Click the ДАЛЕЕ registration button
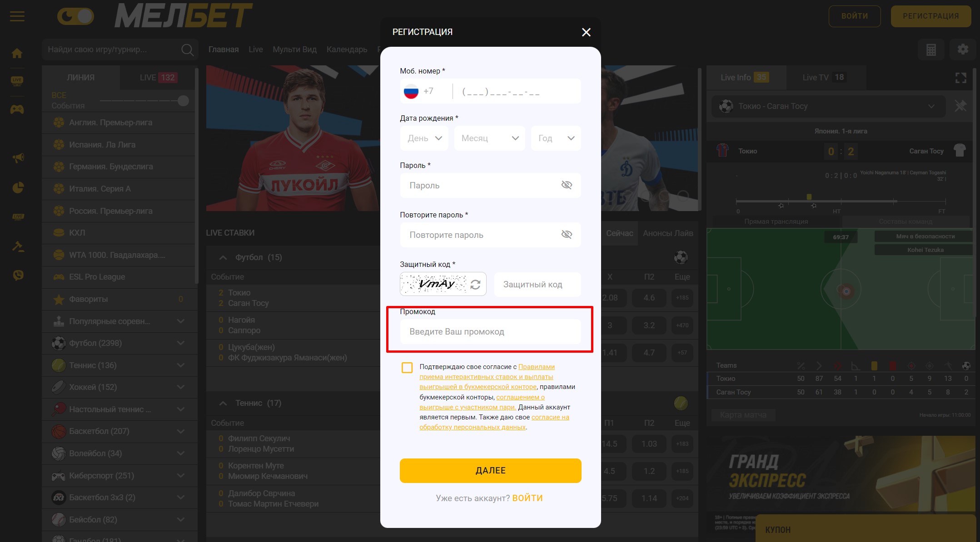980x542 pixels. (490, 471)
